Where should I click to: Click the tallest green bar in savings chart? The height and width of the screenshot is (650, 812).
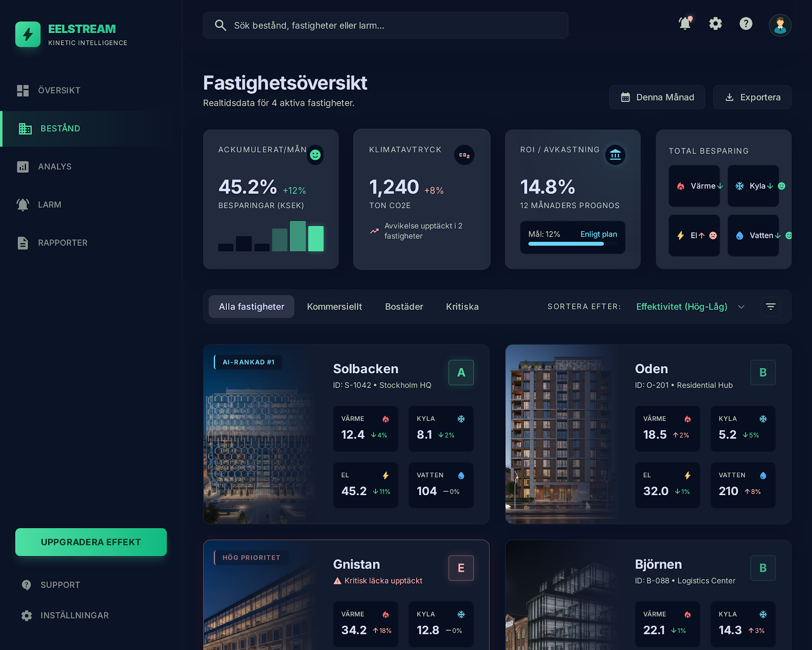(x=298, y=236)
